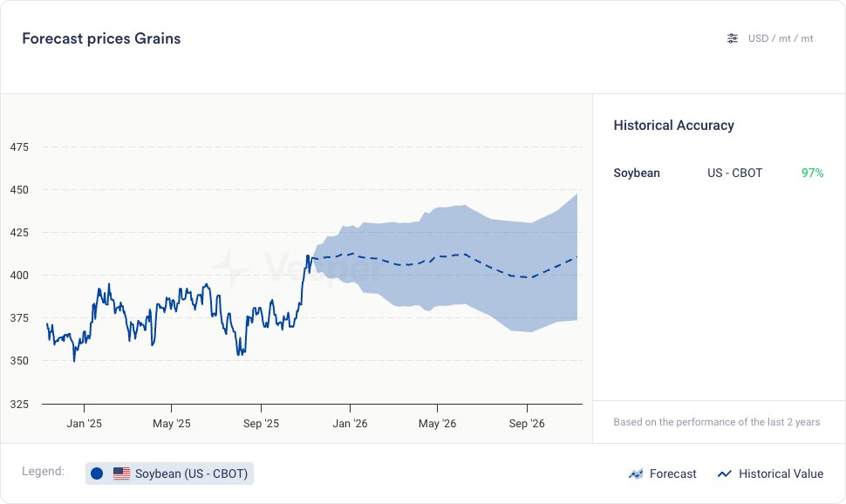The height and width of the screenshot is (504, 846).
Task: Click the Historical Value line icon
Action: [x=724, y=474]
